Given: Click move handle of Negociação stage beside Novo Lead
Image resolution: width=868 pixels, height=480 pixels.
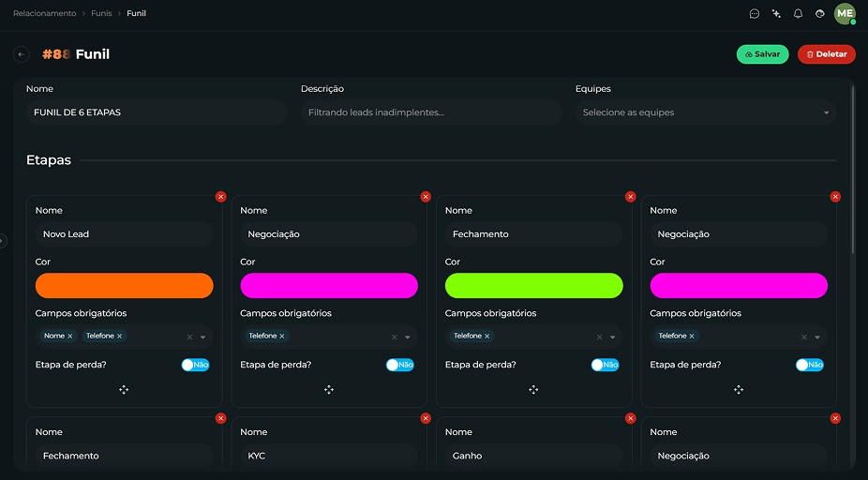Looking at the screenshot, I should point(329,390).
